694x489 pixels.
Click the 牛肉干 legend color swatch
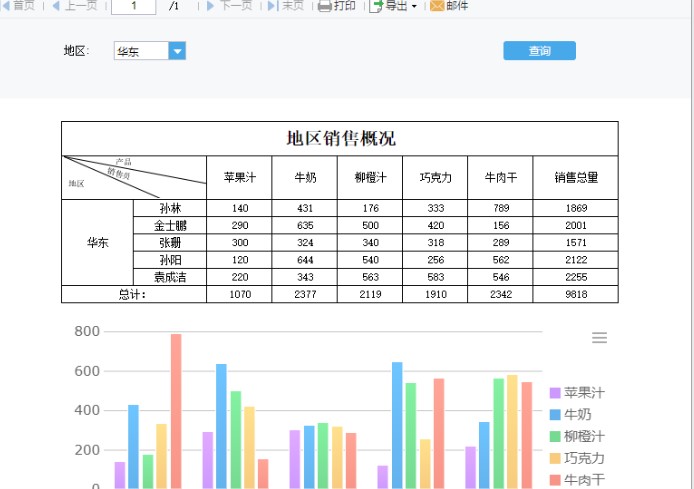(556, 480)
